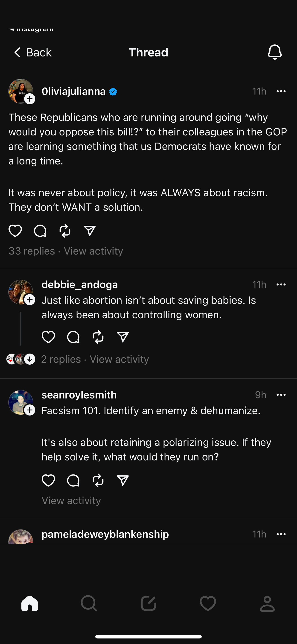Open more options for debbie_andoga's reply
This screenshot has width=297, height=644.
281,284
